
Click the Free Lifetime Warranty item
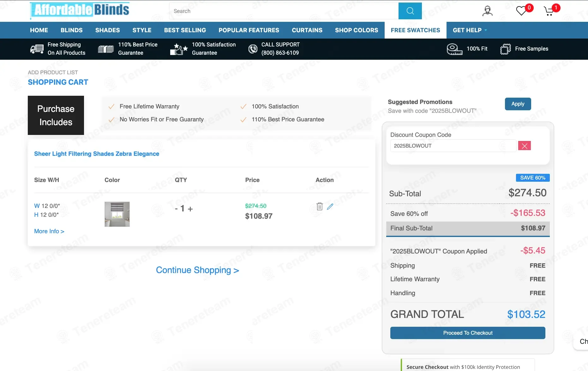[x=149, y=106]
